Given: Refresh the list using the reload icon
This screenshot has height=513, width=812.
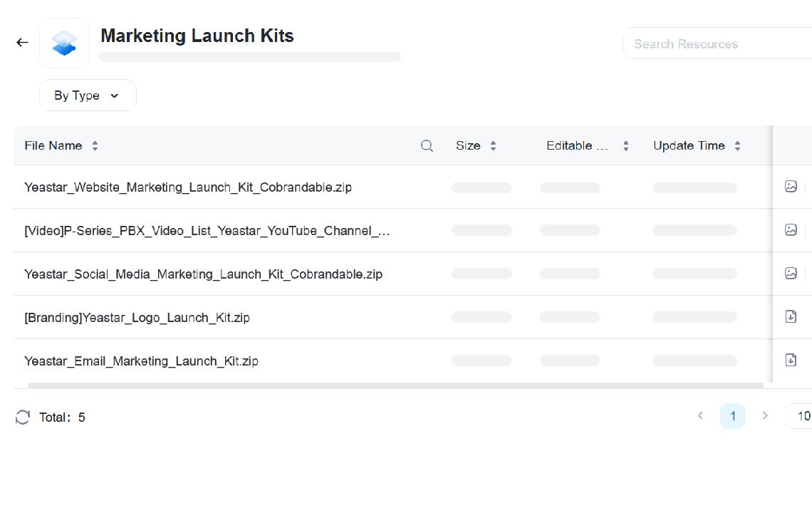Looking at the screenshot, I should (23, 417).
